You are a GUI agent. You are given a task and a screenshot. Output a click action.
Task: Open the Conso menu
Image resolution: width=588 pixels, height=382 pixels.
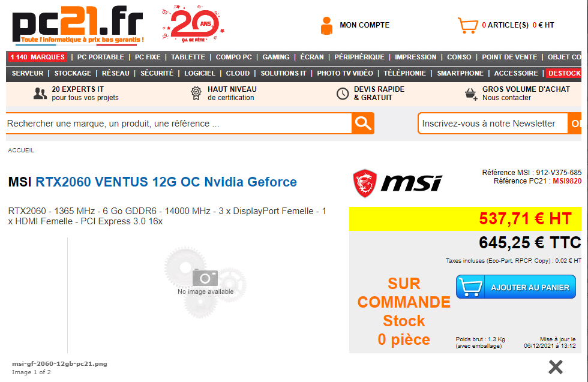tap(459, 57)
